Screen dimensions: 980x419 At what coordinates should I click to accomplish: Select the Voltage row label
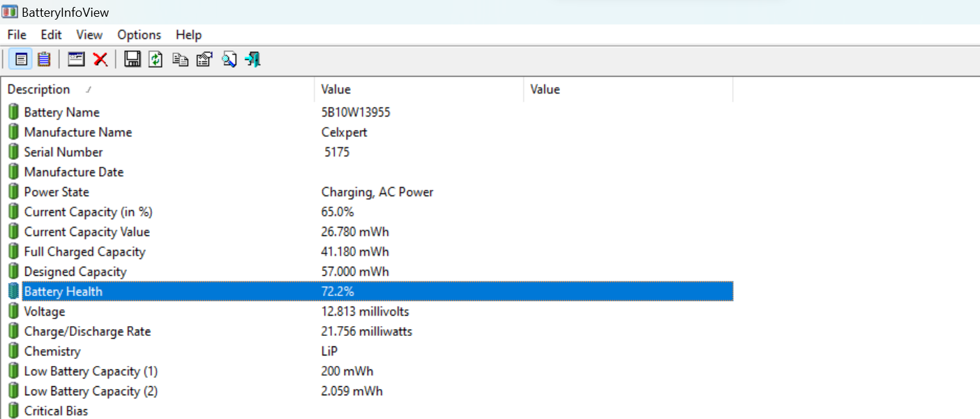pyautogui.click(x=44, y=311)
